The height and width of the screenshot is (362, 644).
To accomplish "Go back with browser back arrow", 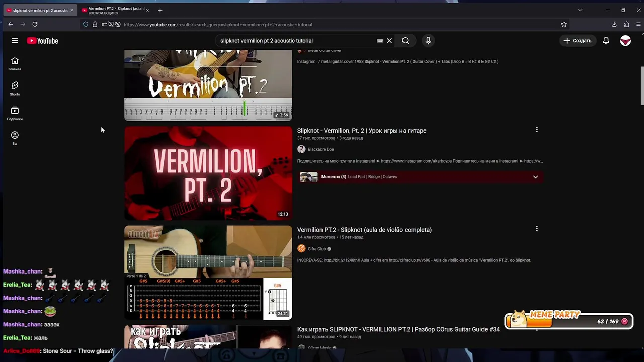I will point(11,24).
